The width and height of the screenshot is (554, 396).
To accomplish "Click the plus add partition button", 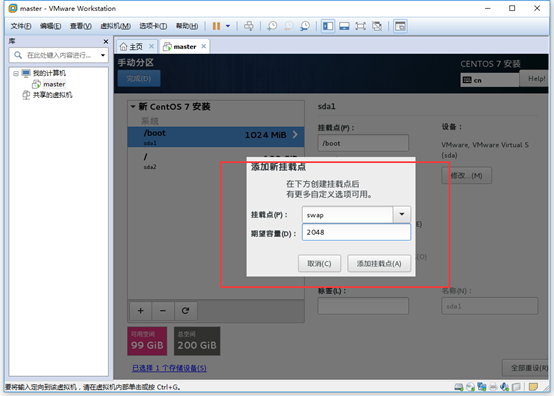I will 141,311.
